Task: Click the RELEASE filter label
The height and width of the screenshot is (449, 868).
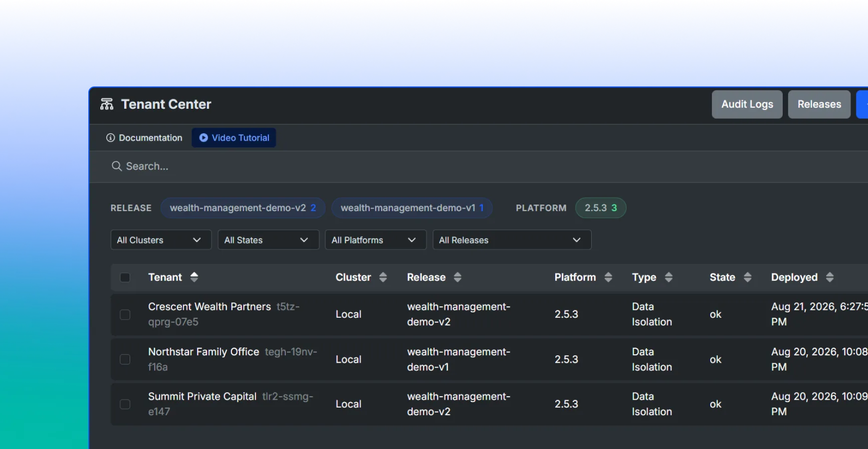Action: [131, 208]
